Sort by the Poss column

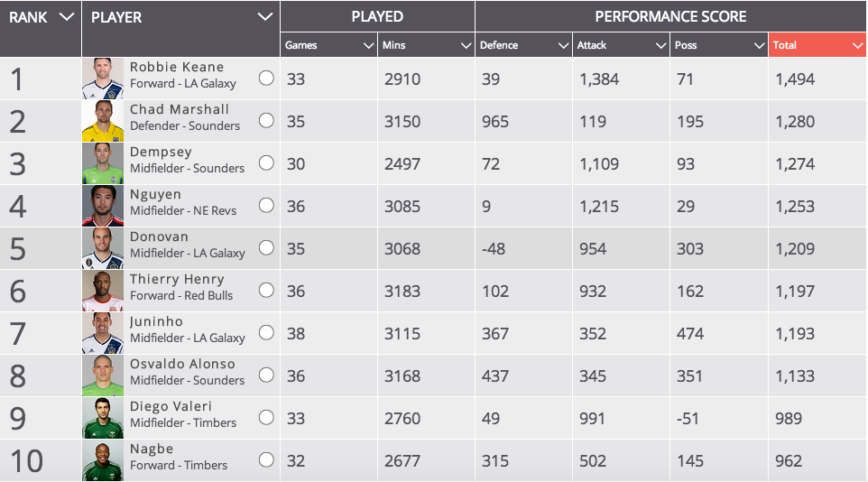(719, 45)
